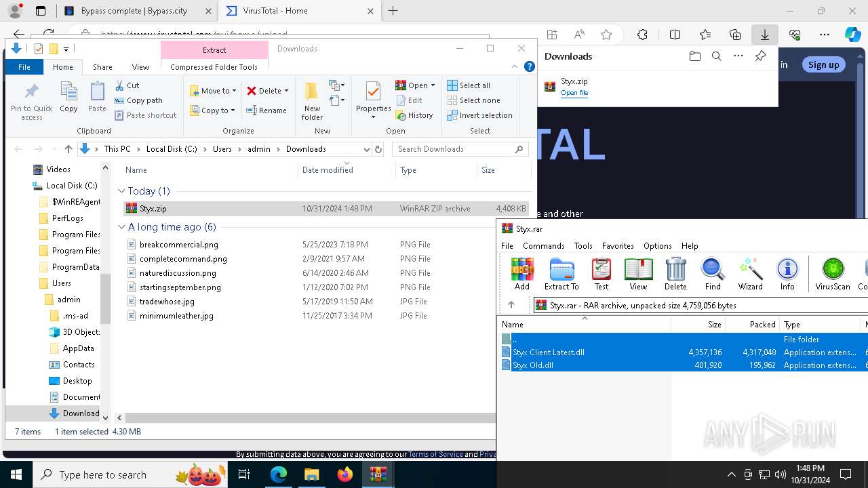Open WinRAR Favorites menu
The image size is (868, 488).
pos(618,246)
